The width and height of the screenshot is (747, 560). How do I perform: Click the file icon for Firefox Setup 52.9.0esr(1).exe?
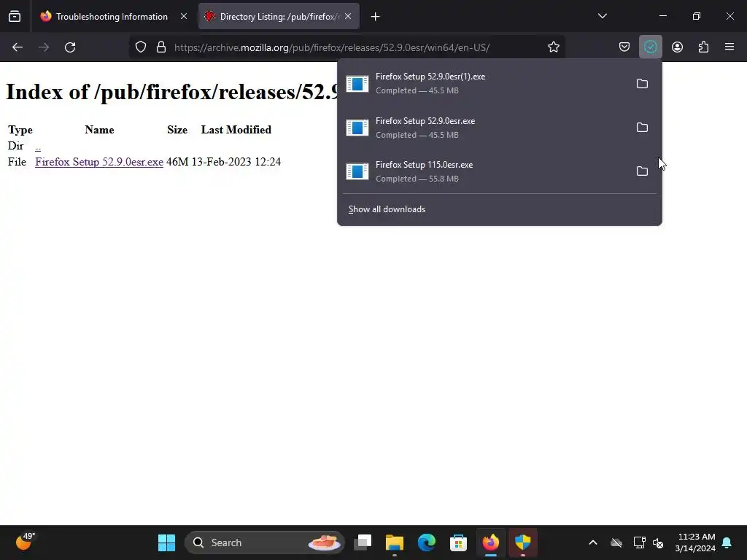357,84
